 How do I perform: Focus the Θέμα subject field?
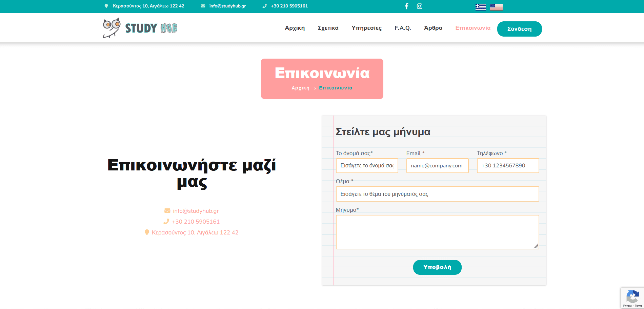point(438,194)
